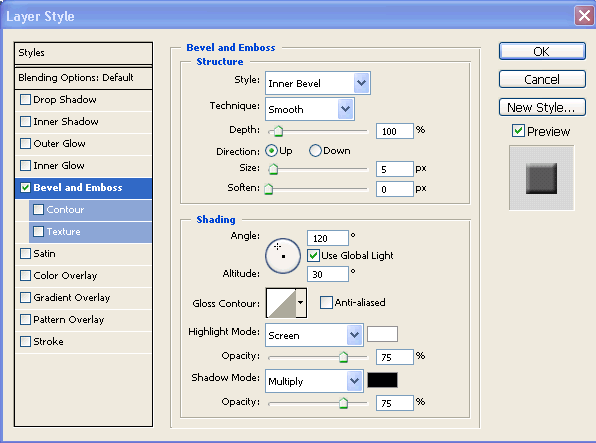
Task: Turn on Anti-aliased option
Action: coord(326,303)
